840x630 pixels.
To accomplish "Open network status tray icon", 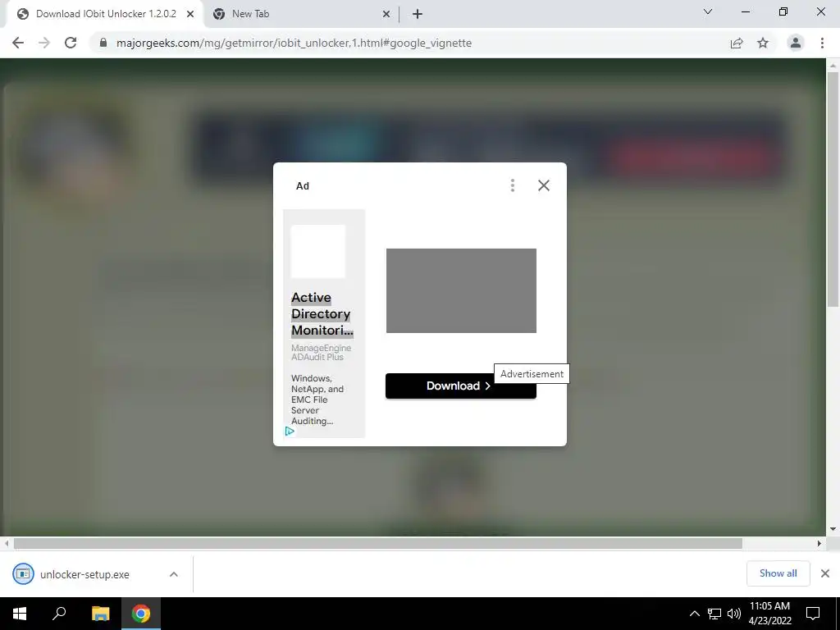I will [714, 614].
